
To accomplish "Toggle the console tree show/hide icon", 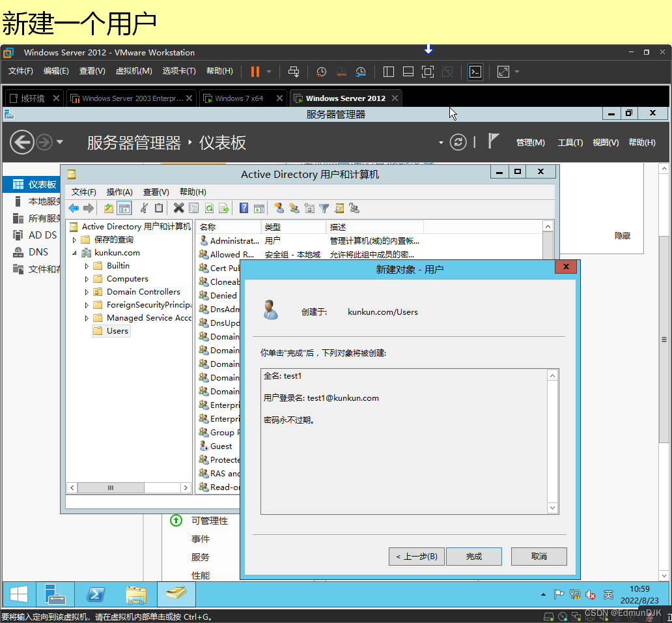I will 124,209.
